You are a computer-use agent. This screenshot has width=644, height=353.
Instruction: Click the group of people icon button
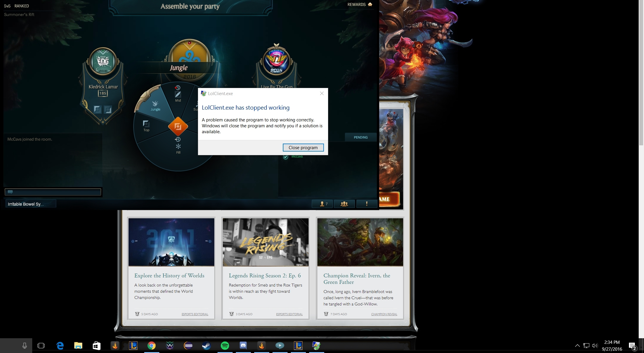pos(344,204)
